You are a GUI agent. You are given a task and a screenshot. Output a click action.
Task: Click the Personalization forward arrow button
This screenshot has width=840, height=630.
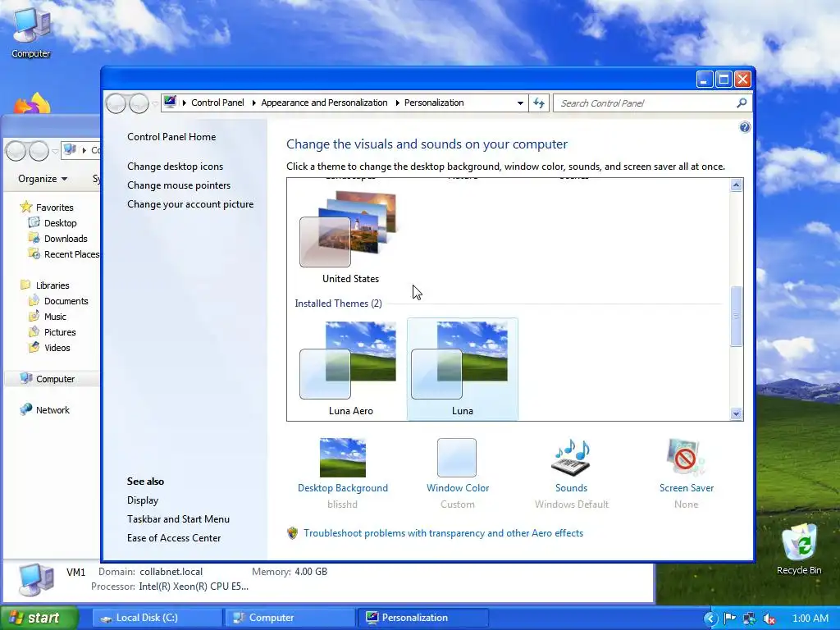pos(139,103)
